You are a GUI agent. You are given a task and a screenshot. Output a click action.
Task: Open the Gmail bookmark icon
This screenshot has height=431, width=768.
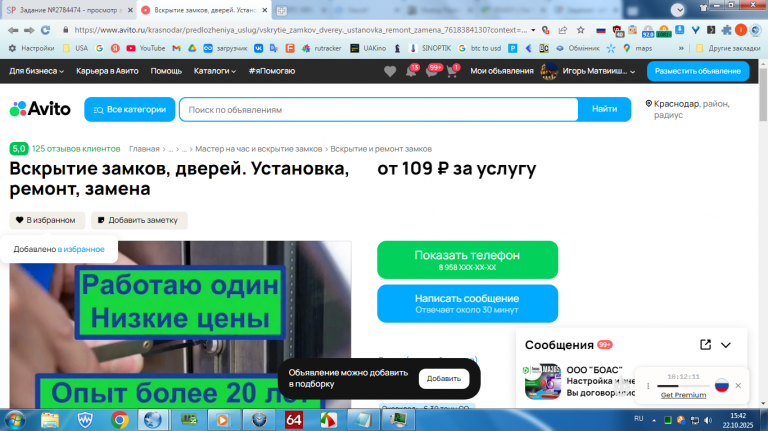[177, 48]
